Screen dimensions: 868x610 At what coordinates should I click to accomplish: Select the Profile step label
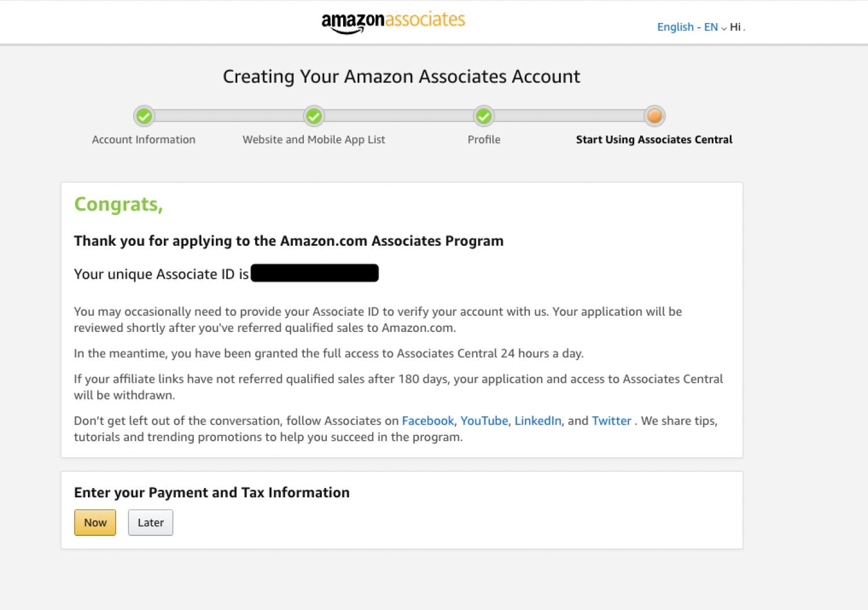click(x=484, y=139)
